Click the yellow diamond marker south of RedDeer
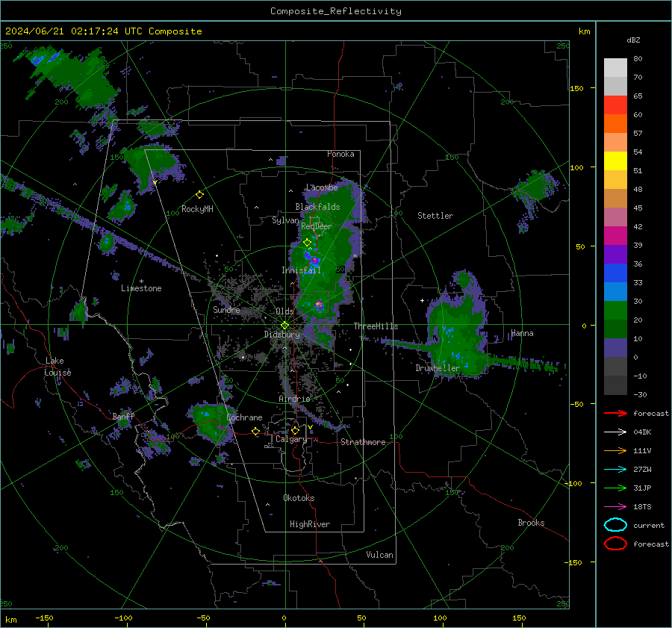 click(307, 243)
